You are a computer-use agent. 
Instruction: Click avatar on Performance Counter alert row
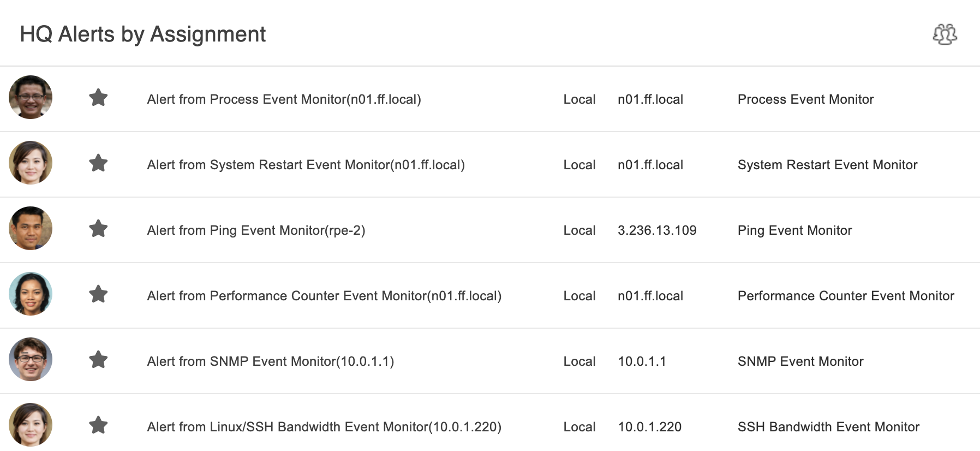[31, 294]
